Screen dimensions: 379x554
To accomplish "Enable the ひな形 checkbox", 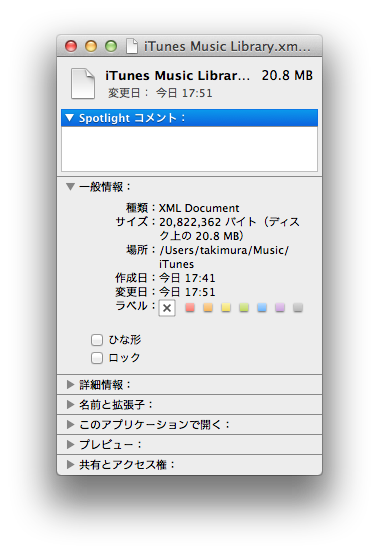I will 97,340.
